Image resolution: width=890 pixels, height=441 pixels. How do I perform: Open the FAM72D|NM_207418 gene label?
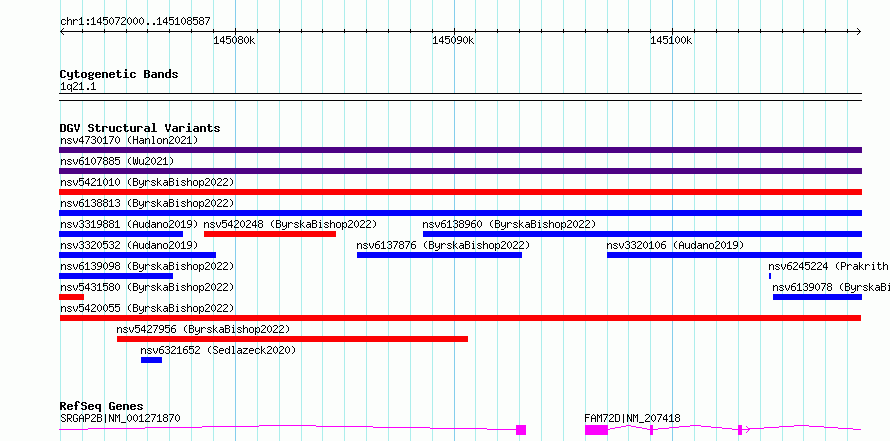point(632,418)
